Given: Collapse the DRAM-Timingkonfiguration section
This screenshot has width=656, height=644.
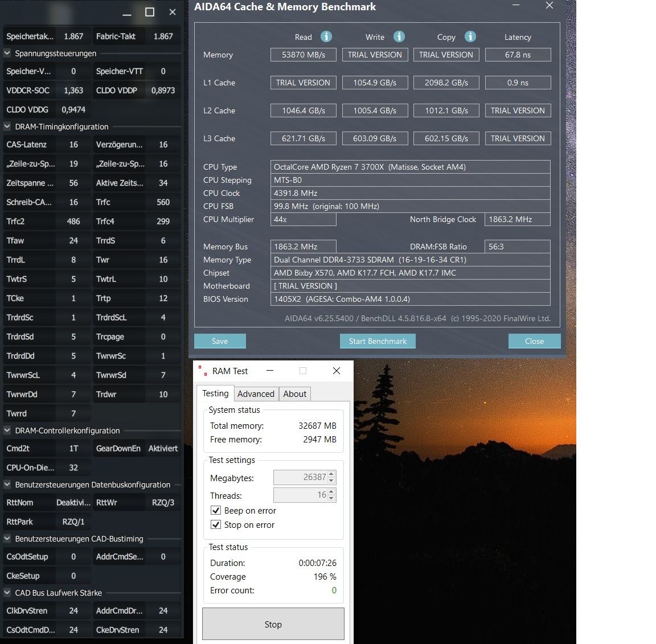Looking at the screenshot, I should point(7,126).
